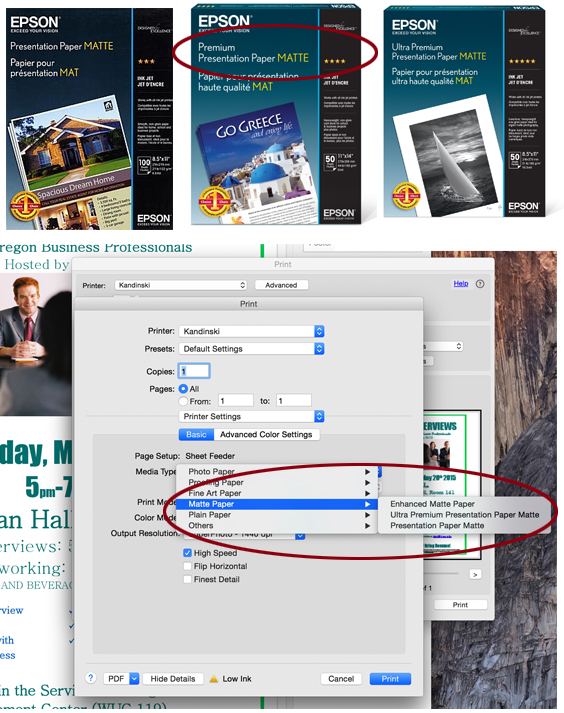Screen dimensions: 564x713
Task: Uncheck the High Speed checkbox
Action: [187, 553]
